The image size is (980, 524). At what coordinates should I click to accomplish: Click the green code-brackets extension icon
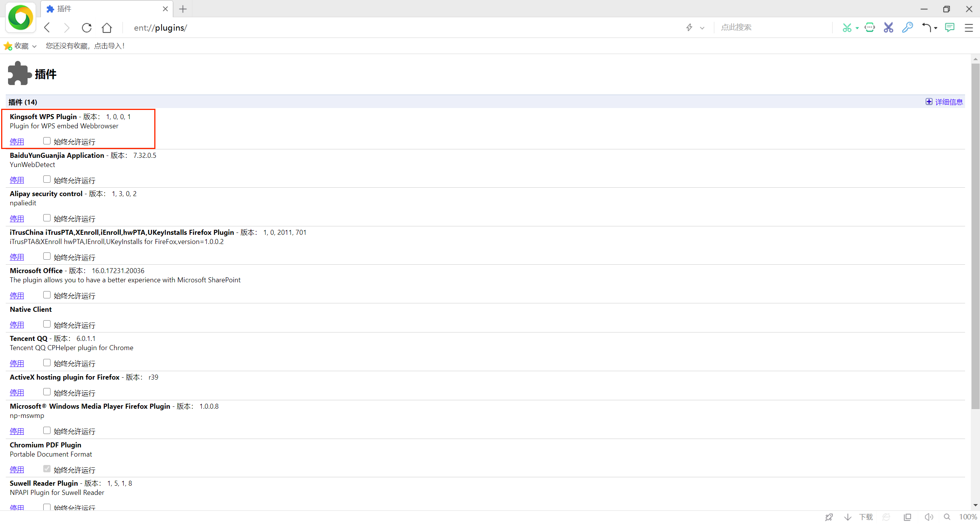870,28
